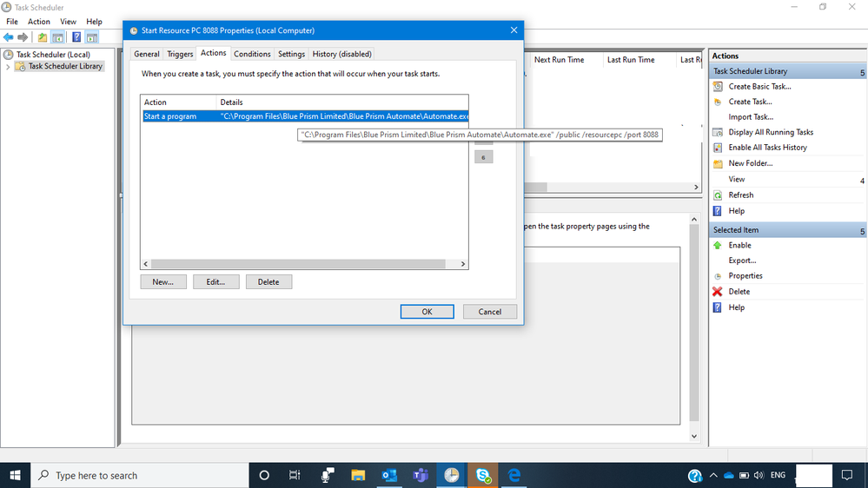Collapse the Task Scheduler Library actions section
The image size is (868, 488).
tap(862, 72)
